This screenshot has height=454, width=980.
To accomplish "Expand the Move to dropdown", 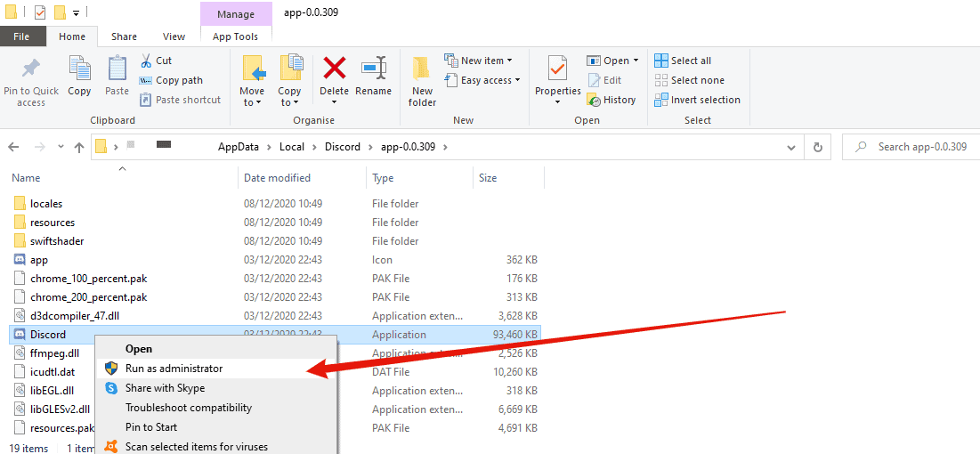I will pos(252,82).
